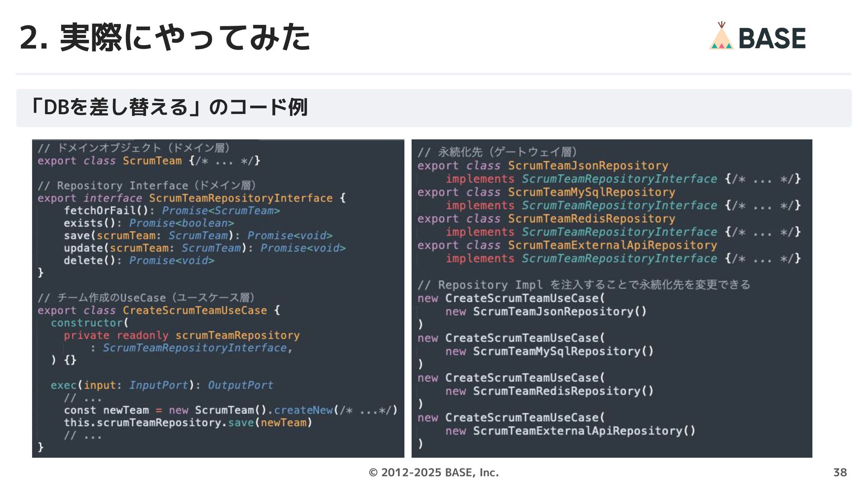Click ScrumTeamExternalApiRepository class declaration
The width and height of the screenshot is (868, 488).
point(612,245)
